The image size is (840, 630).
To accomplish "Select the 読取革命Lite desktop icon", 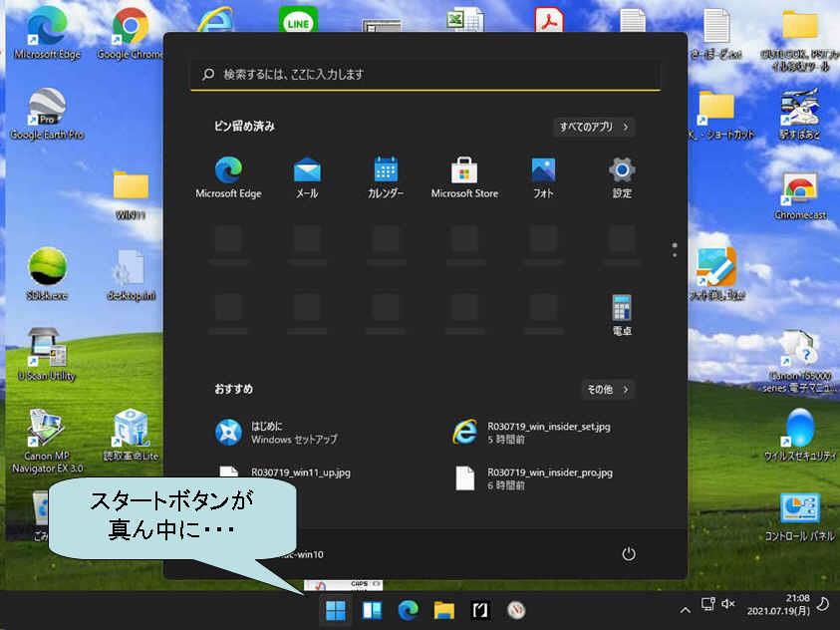I will pos(131,435).
